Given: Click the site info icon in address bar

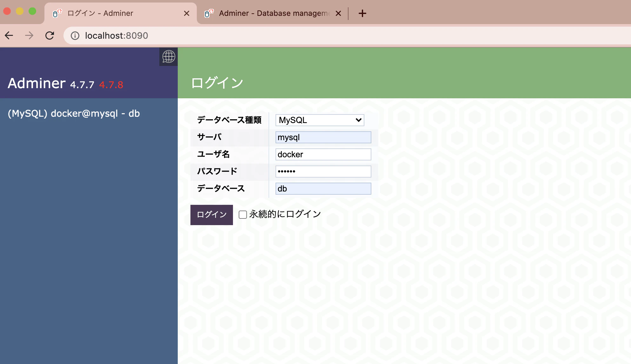Looking at the screenshot, I should coord(75,36).
